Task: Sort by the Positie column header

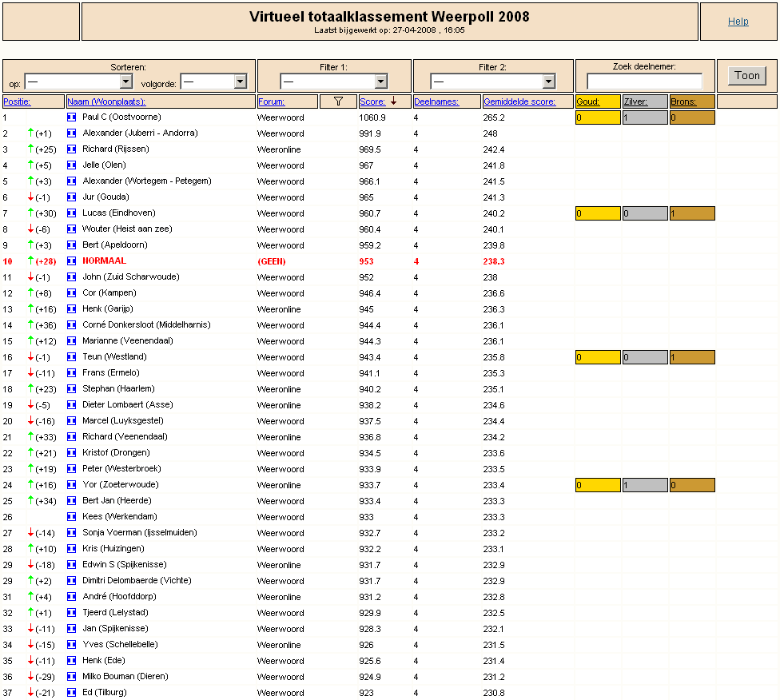Action: tap(17, 101)
